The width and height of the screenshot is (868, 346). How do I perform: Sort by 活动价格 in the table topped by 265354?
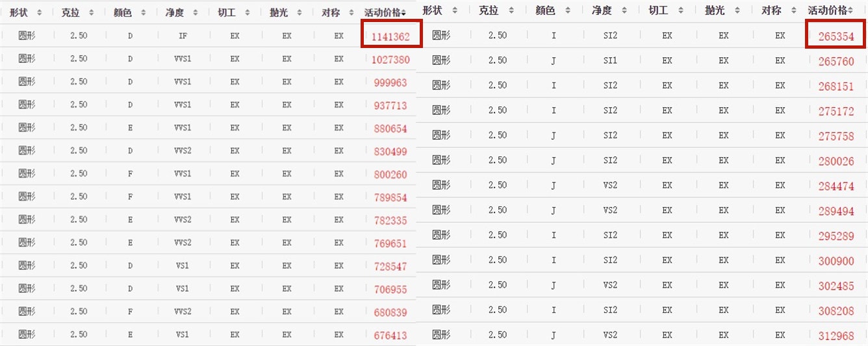click(852, 10)
